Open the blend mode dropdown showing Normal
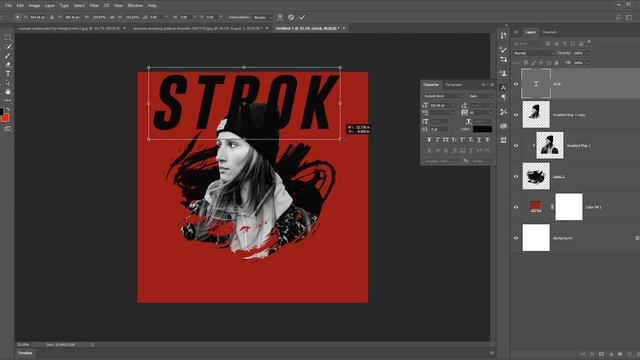This screenshot has width=640, height=360. pyautogui.click(x=534, y=53)
